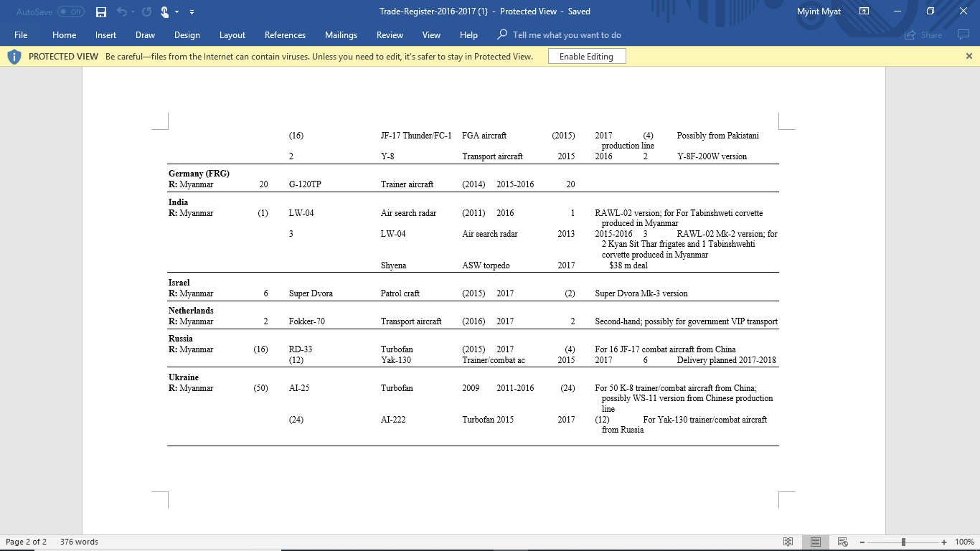Click the Redo icon in title bar
This screenshot has height=551, width=980.
(147, 11)
